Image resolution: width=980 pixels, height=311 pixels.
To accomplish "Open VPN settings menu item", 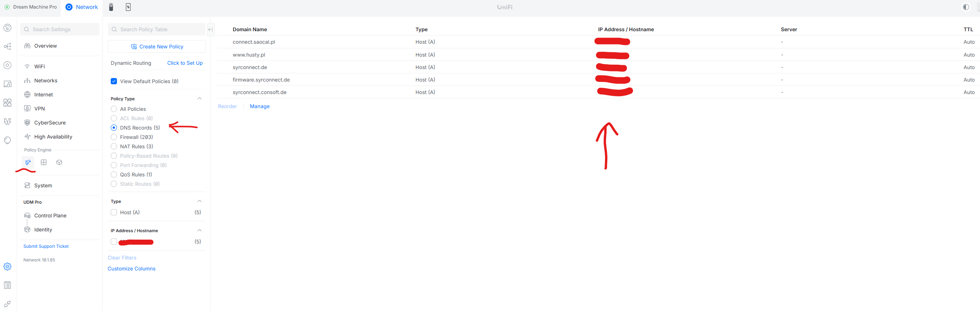I will tap(60, 108).
